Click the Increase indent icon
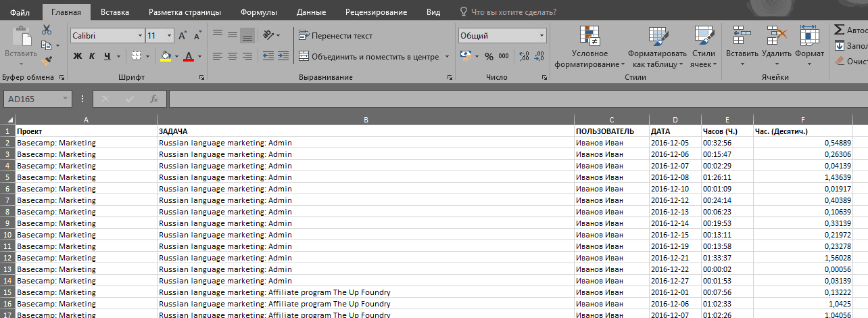This screenshot has height=318, width=868. point(283,56)
